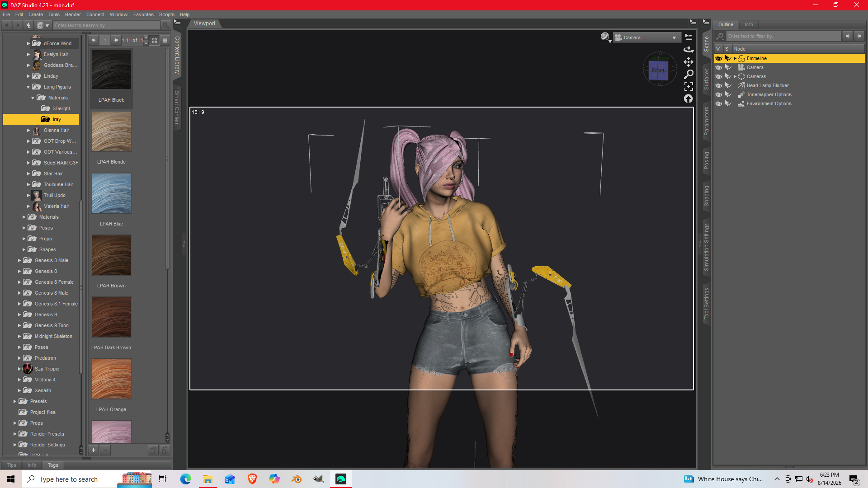The height and width of the screenshot is (488, 868).
Task: Toggle selectability of Camera node
Action: click(x=728, y=67)
